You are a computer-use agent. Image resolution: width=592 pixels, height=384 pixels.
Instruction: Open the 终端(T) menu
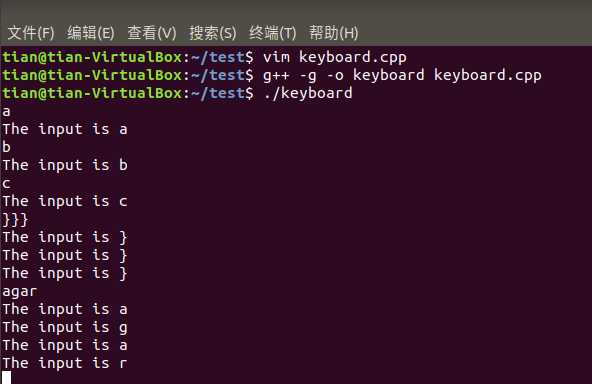point(273,33)
